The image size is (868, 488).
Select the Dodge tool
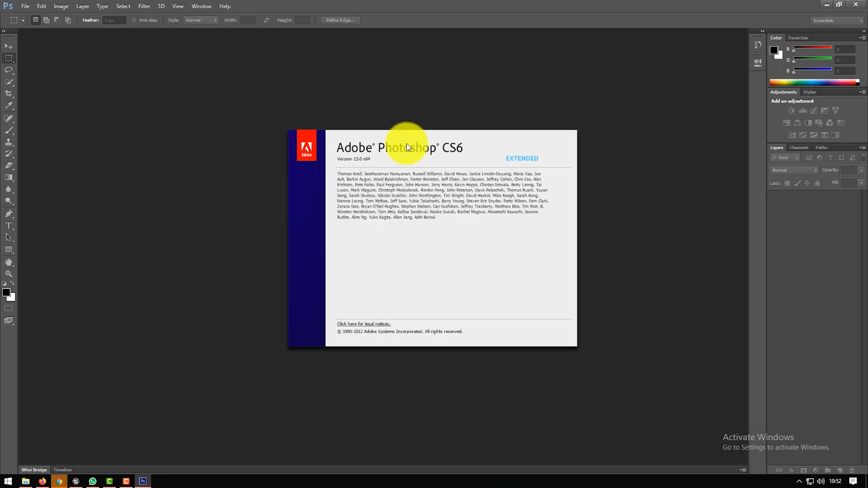tap(9, 201)
